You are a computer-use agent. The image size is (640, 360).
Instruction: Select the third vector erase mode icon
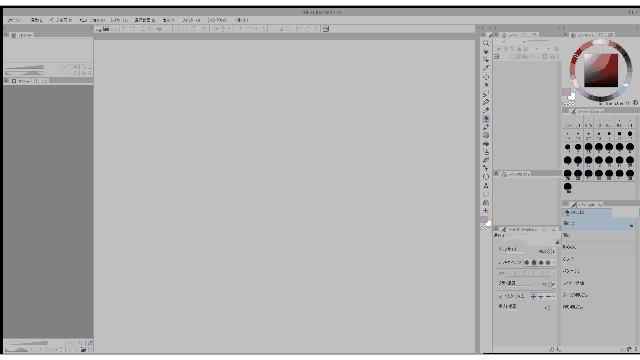point(548,296)
